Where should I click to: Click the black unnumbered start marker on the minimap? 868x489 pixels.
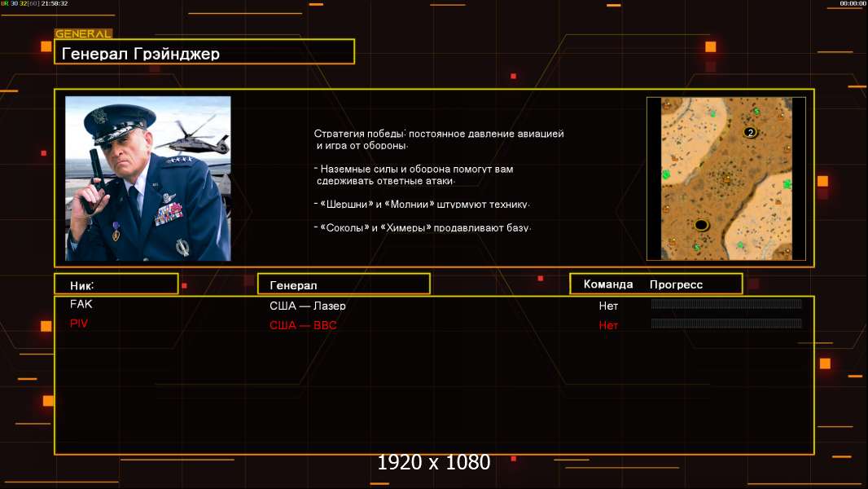(701, 225)
